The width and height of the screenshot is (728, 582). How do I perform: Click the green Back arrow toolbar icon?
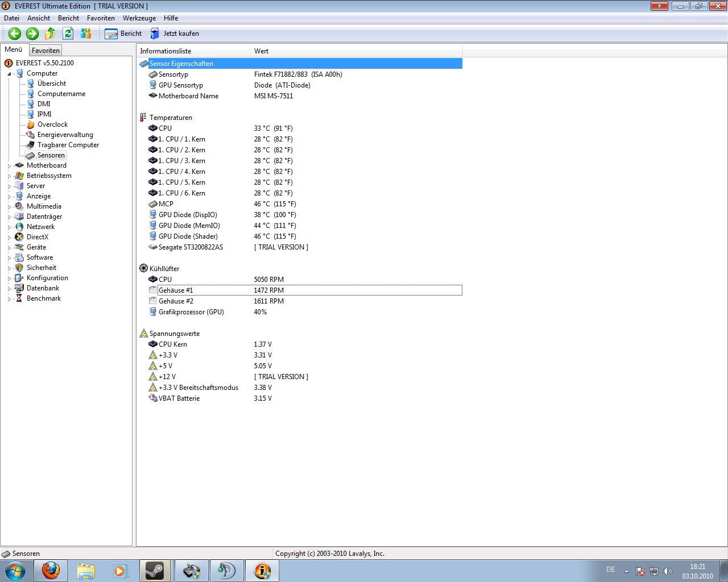[x=15, y=34]
